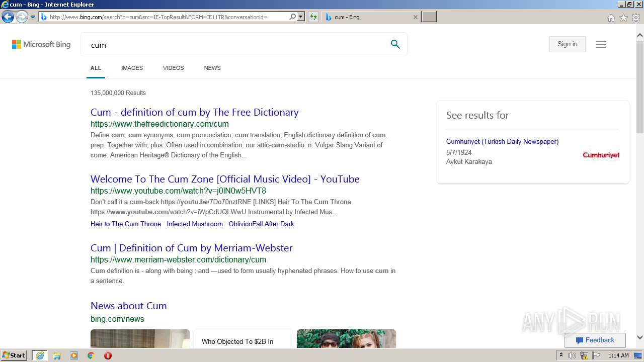Image resolution: width=644 pixels, height=362 pixels.
Task: Switch to the VIDEOS tab
Action: point(174,68)
